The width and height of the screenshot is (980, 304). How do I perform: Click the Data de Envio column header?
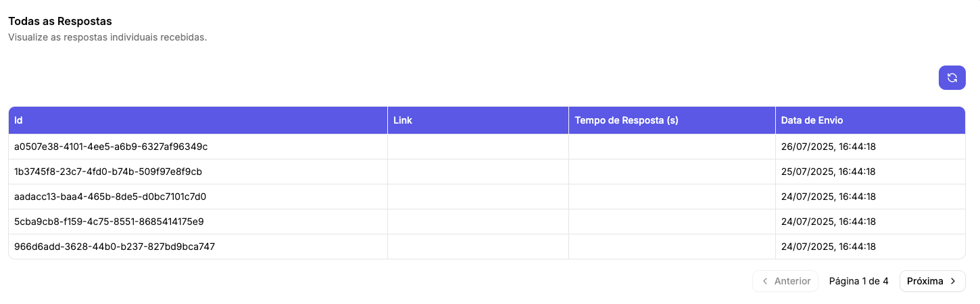(812, 120)
